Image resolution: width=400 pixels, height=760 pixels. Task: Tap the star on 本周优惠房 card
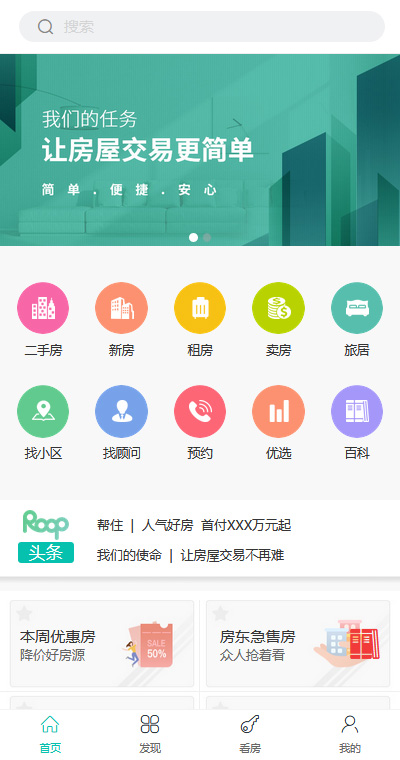pos(24,613)
